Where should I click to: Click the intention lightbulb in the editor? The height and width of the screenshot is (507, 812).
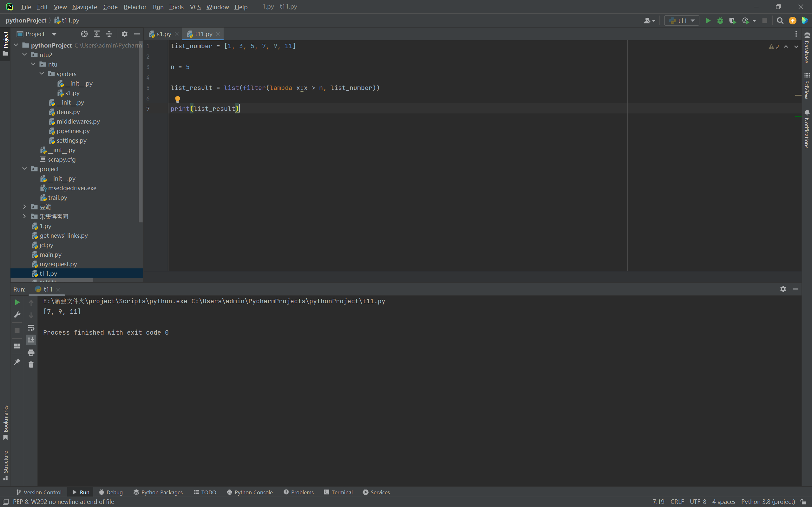pyautogui.click(x=178, y=99)
